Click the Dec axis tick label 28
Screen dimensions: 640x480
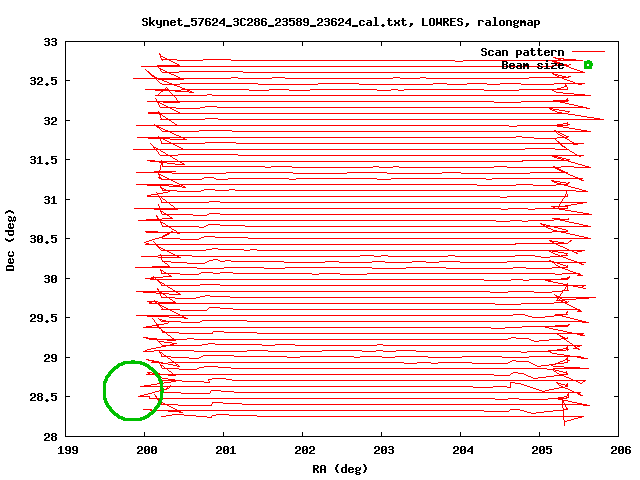coord(51,437)
